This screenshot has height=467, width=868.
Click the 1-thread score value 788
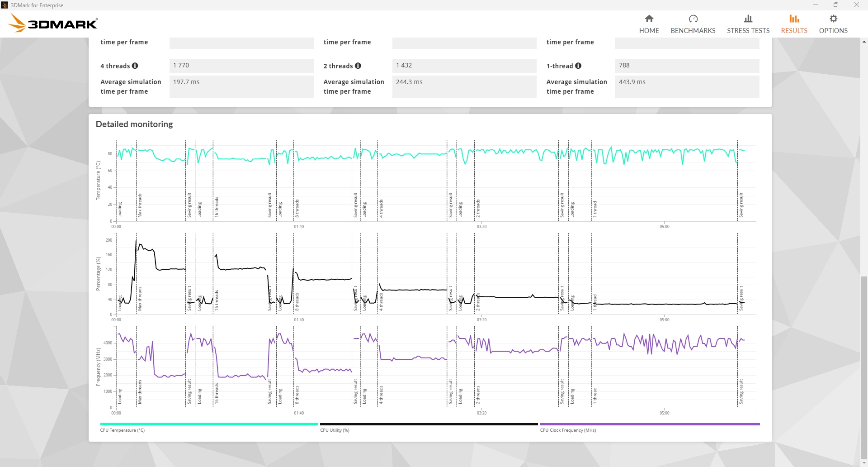tap(687, 66)
